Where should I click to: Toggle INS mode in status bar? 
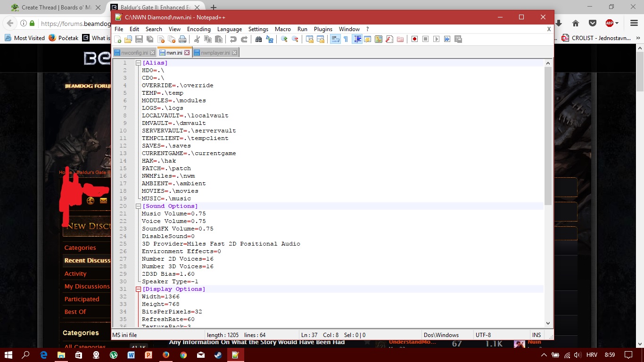coord(537,335)
